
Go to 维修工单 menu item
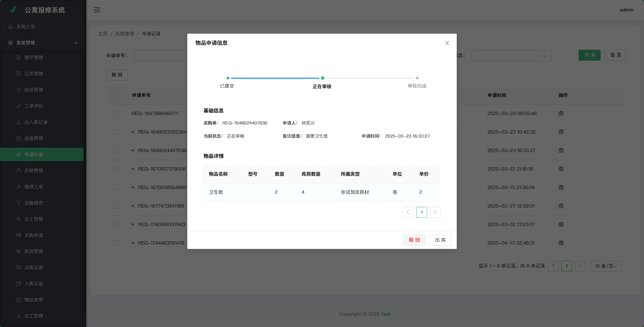(34, 187)
